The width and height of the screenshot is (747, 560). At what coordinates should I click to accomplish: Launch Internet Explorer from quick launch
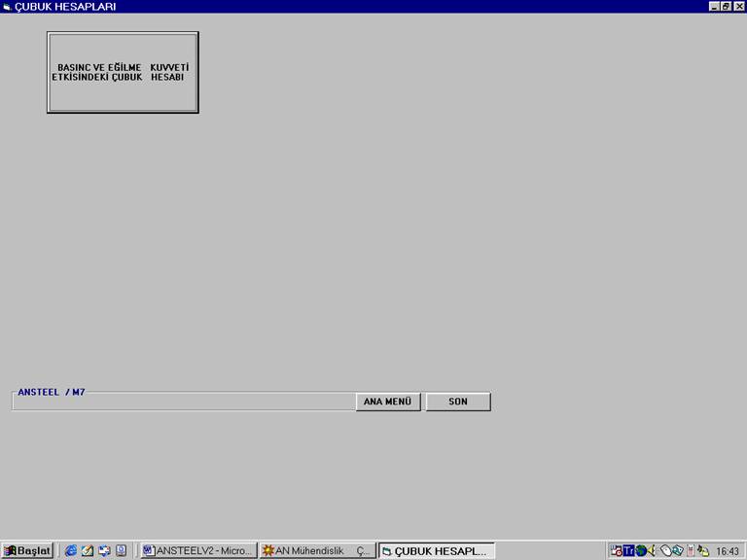71,550
